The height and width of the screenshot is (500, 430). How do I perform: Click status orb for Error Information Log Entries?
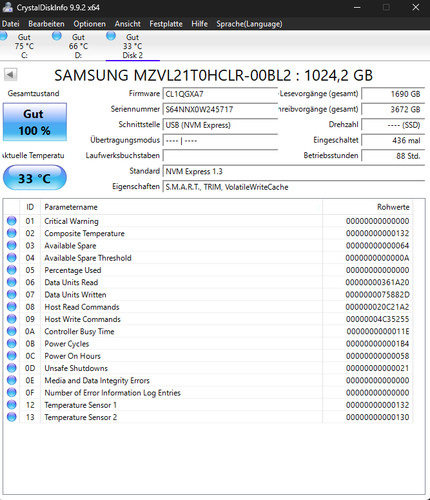(x=12, y=392)
